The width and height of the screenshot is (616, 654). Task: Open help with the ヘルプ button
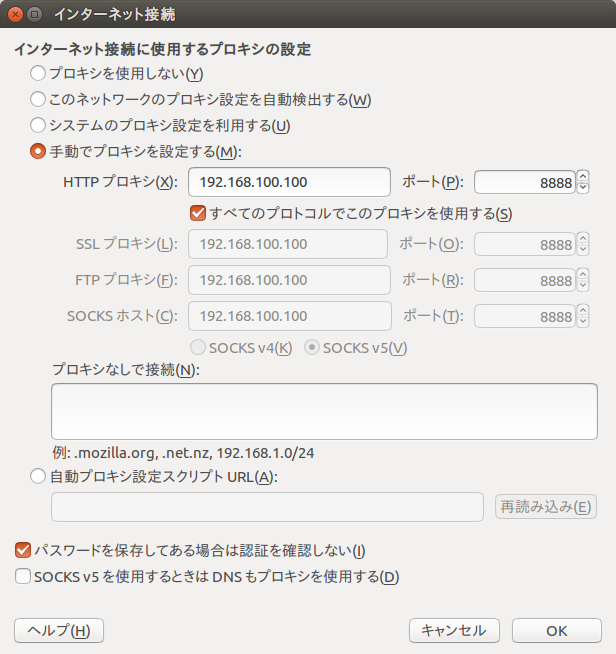pyautogui.click(x=59, y=630)
